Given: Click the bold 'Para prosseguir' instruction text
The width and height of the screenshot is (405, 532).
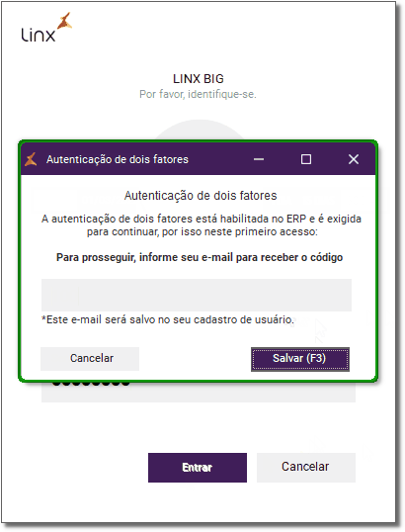Looking at the screenshot, I should click(200, 257).
